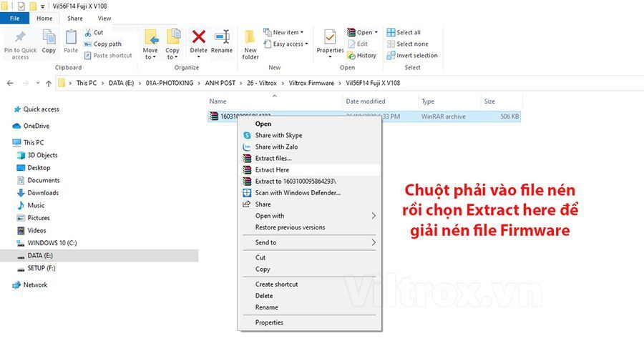Click Select all in the ribbon
Image resolution: width=644 pixels, height=356 pixels.
click(x=404, y=32)
